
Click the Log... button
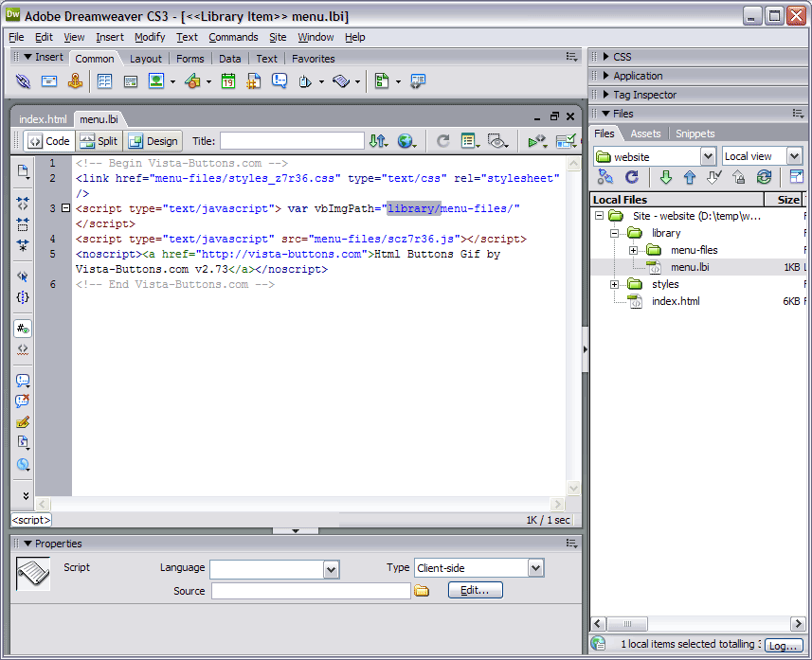(783, 645)
